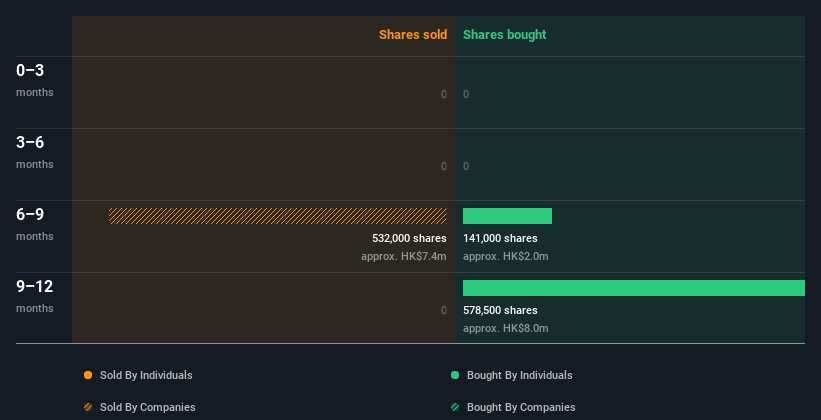
Task: Click the hatched Sold By Companies legend icon
Action: tap(88, 407)
